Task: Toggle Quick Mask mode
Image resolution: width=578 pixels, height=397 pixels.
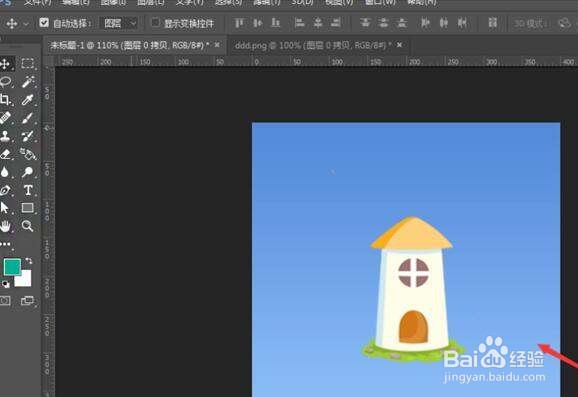Action: 5,301
